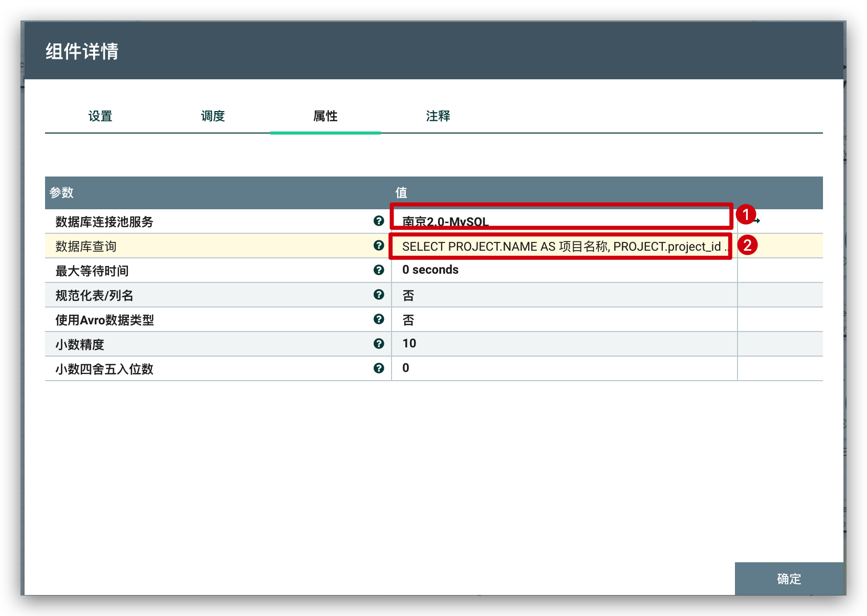Image resolution: width=867 pixels, height=616 pixels.
Task: Click help icon for 数据库连接池服务
Action: [x=379, y=221]
